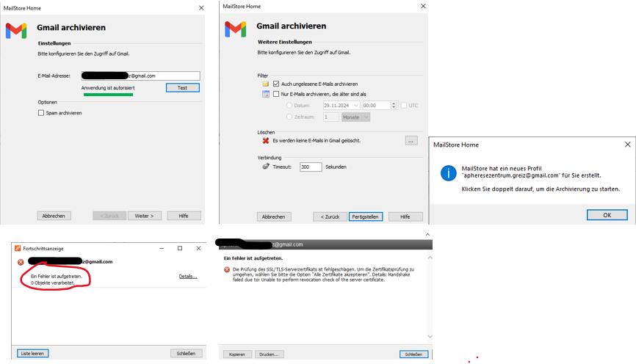Click the calendar icon next to age filter
The height and width of the screenshot is (364, 636).
[x=266, y=94]
